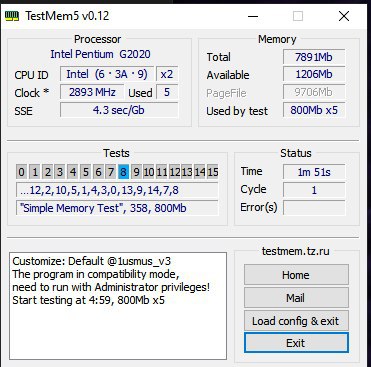This screenshot has height=367, width=371.
Task: Select test number 4 box
Action: pyautogui.click(x=73, y=172)
